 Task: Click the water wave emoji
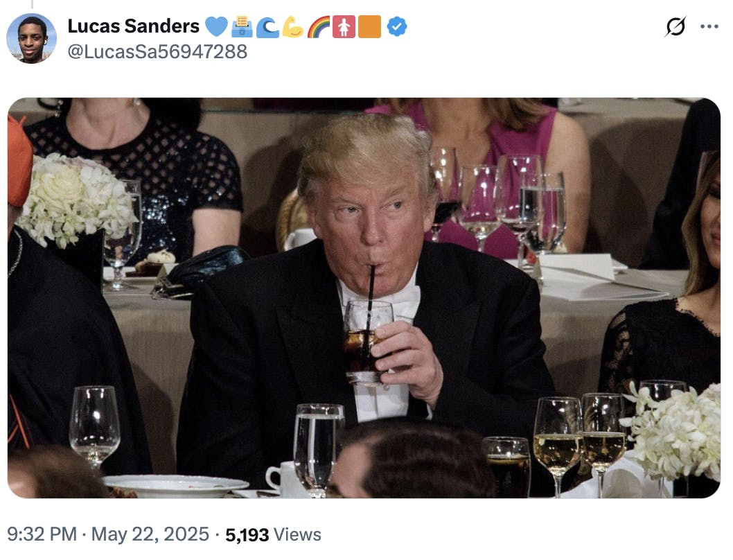click(267, 27)
